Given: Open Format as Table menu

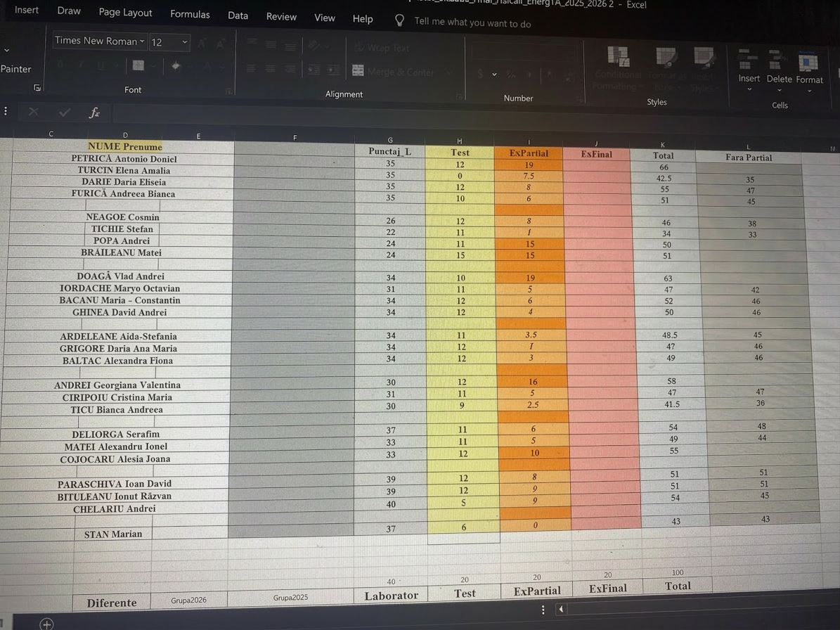Looking at the screenshot, I should (666, 70).
